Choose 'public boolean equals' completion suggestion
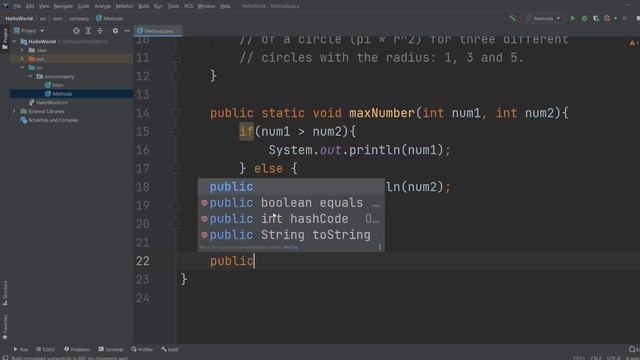The image size is (640, 360). click(291, 203)
